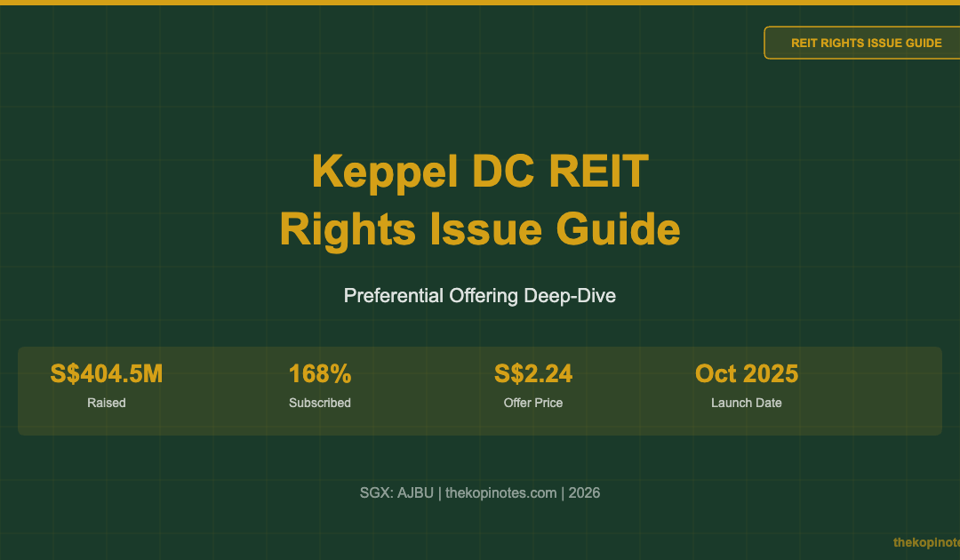
Task: Click the S$2.24 value
Action: 533,374
